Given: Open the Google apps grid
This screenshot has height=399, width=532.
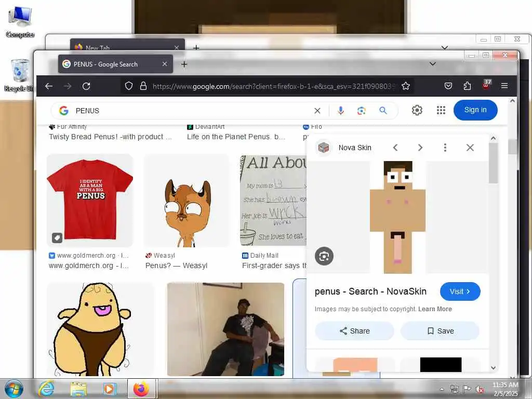Looking at the screenshot, I should pyautogui.click(x=441, y=110).
